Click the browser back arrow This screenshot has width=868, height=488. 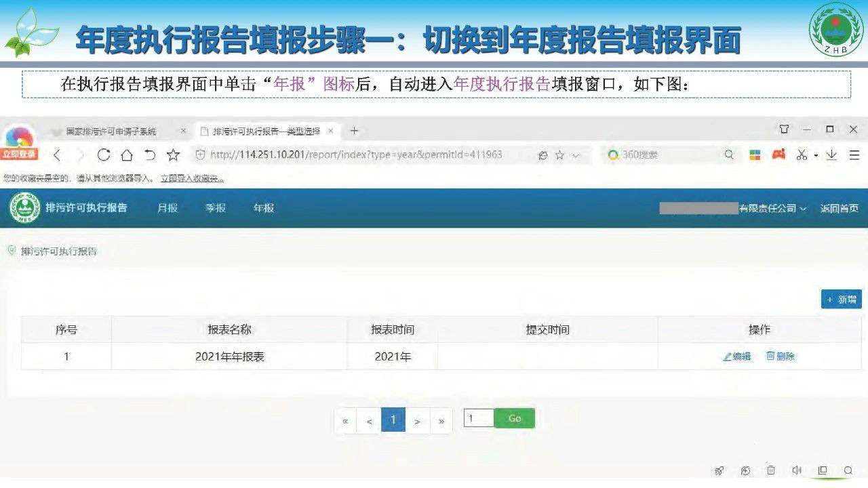pos(57,155)
